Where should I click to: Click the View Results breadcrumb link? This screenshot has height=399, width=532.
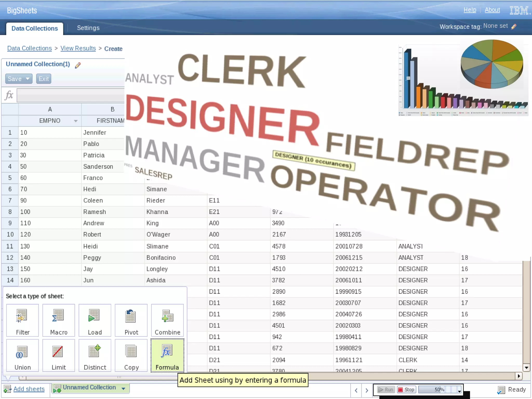pyautogui.click(x=78, y=48)
